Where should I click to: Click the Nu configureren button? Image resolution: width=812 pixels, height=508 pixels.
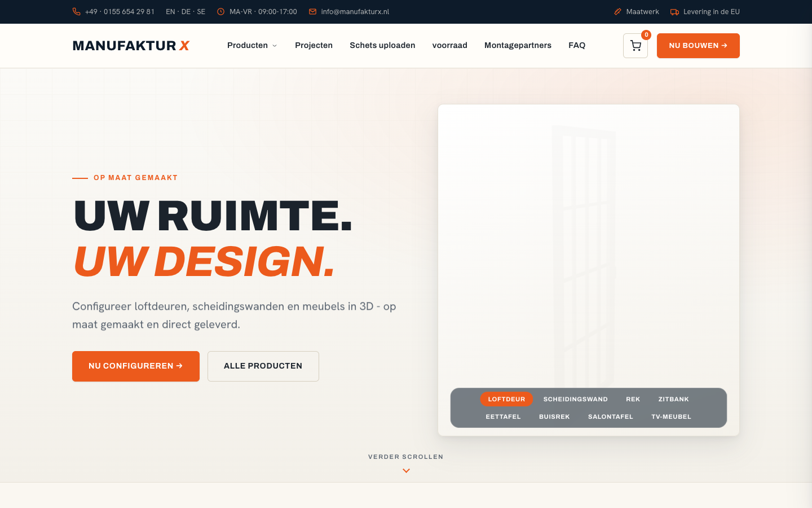(136, 366)
